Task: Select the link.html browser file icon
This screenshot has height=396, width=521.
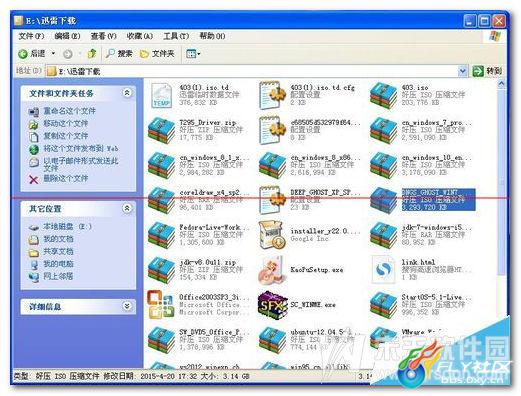Action: tap(383, 270)
